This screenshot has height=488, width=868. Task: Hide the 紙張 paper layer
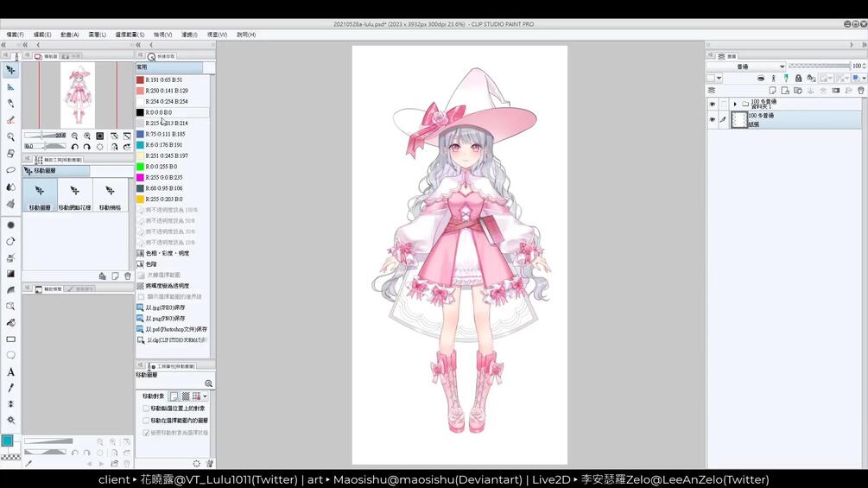[x=713, y=119]
